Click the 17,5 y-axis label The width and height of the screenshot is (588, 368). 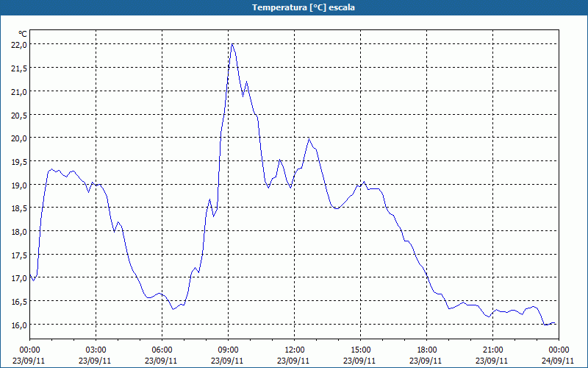coord(19,255)
